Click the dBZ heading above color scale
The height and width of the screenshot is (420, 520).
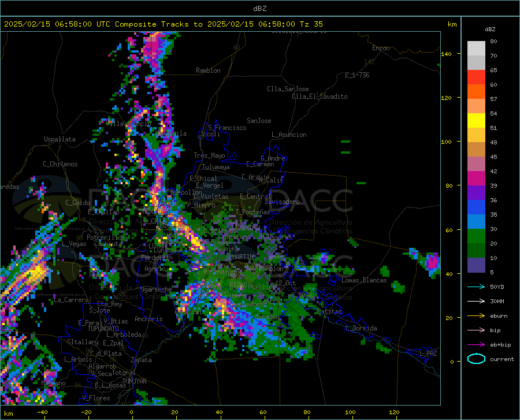490,29
